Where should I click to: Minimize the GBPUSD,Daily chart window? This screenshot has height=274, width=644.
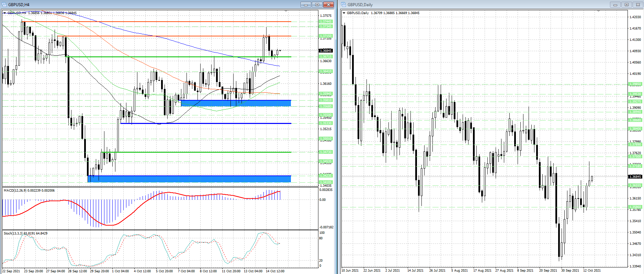click(x=615, y=4)
